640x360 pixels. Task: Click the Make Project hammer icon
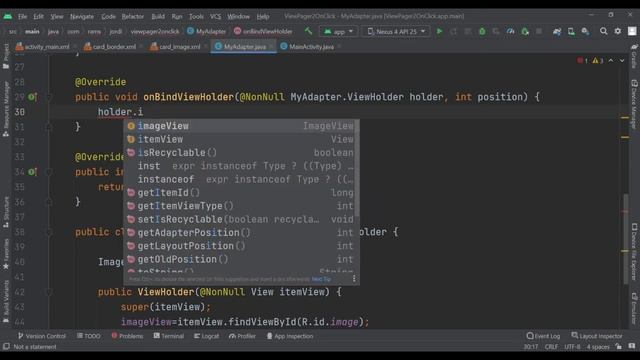[x=308, y=31]
